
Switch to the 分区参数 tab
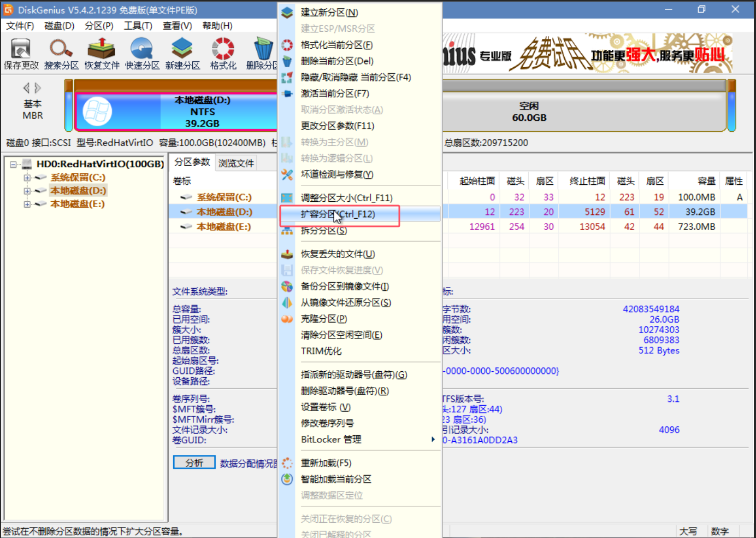192,162
